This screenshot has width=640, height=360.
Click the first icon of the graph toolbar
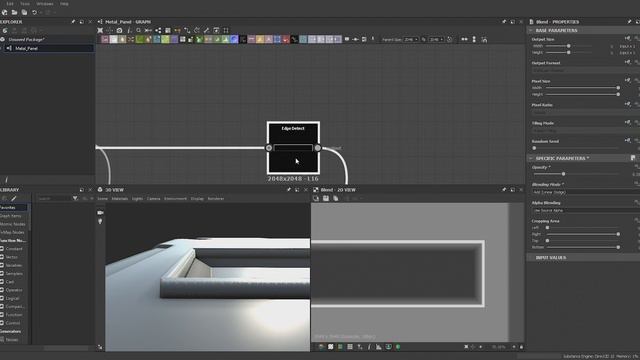point(100,30)
